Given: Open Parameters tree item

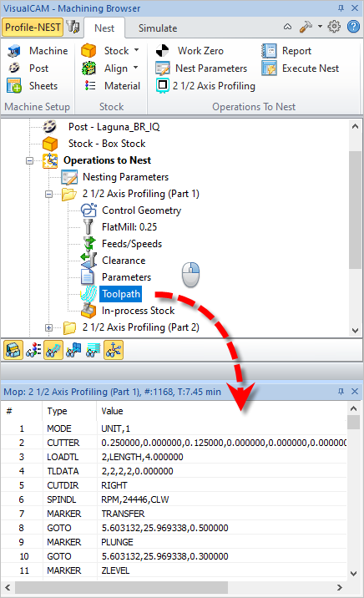Looking at the screenshot, I should (126, 277).
